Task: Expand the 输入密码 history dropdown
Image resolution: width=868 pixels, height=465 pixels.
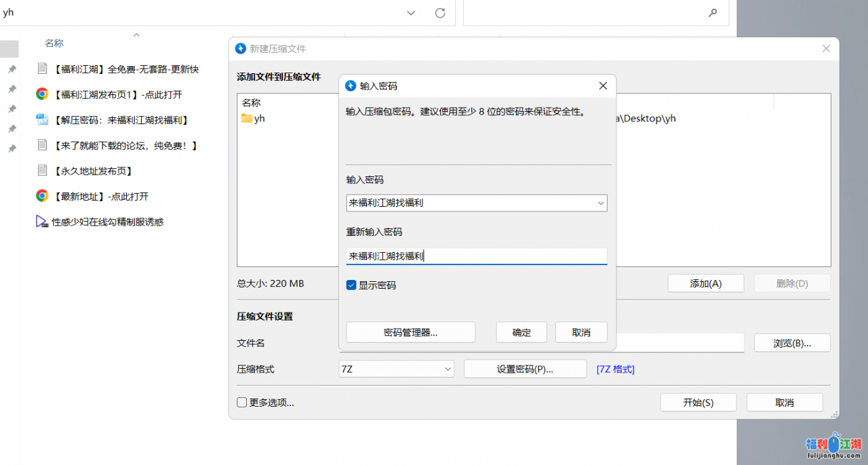Action: point(600,203)
